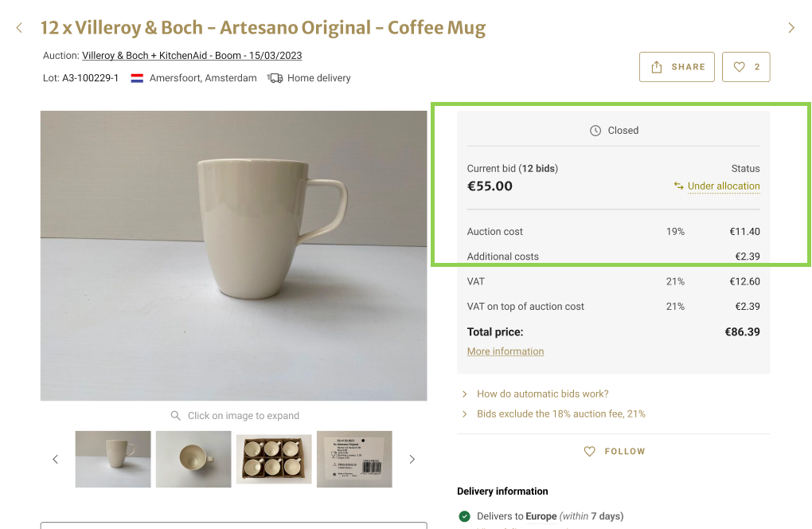This screenshot has height=529, width=812.
Task: Click the heart favorites button
Action: (746, 67)
